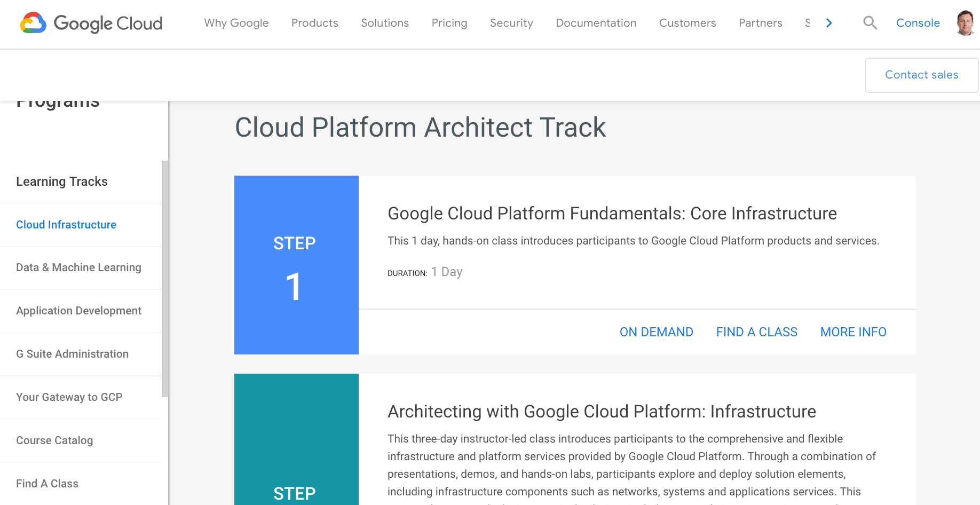This screenshot has width=980, height=505.
Task: Open Partners in the top nav
Action: coord(760,23)
